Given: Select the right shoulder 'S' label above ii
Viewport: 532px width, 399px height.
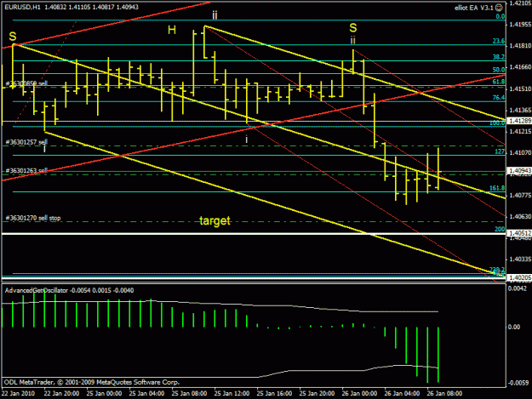Looking at the screenshot, I should coord(353,28).
